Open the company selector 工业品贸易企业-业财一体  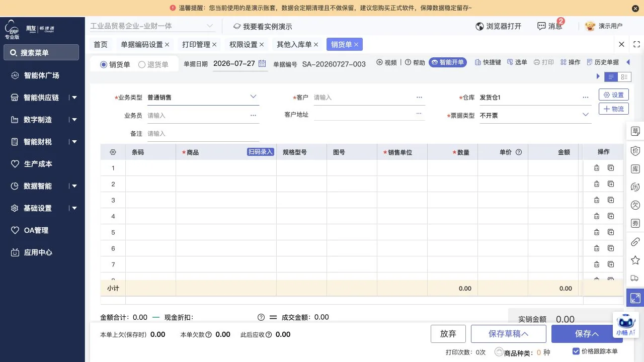(152, 26)
